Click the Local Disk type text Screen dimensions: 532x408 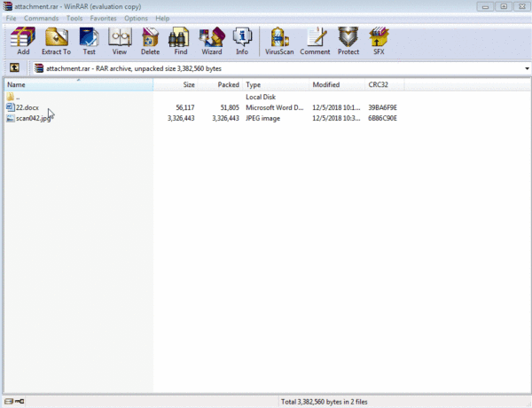(x=261, y=97)
